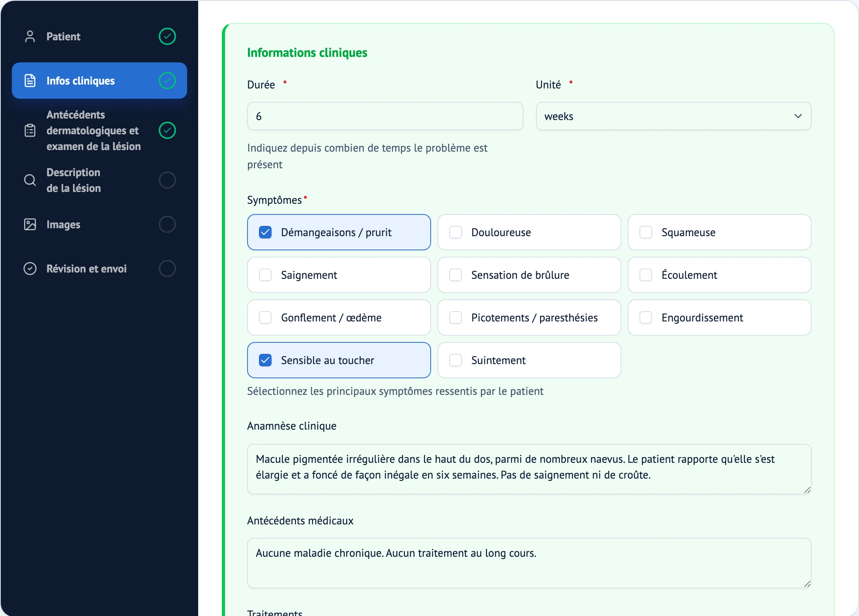This screenshot has height=616, width=859.
Task: Click the Antécédents médicaux resize handle
Action: point(807,584)
